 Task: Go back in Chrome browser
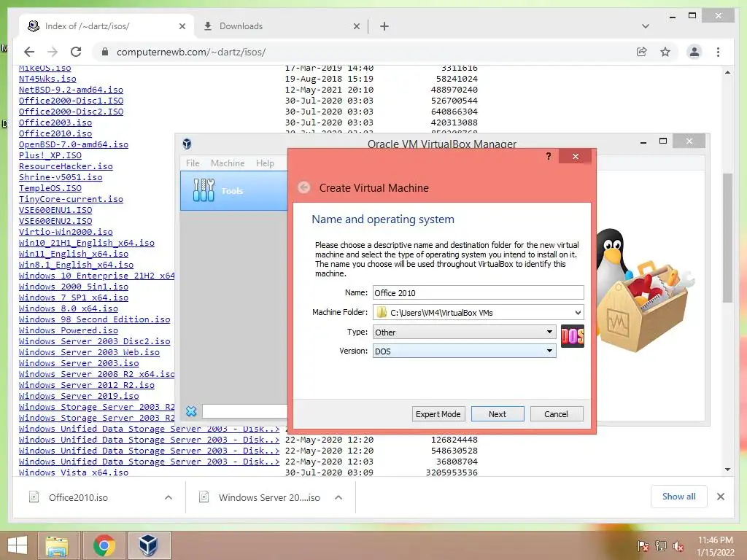coord(29,52)
